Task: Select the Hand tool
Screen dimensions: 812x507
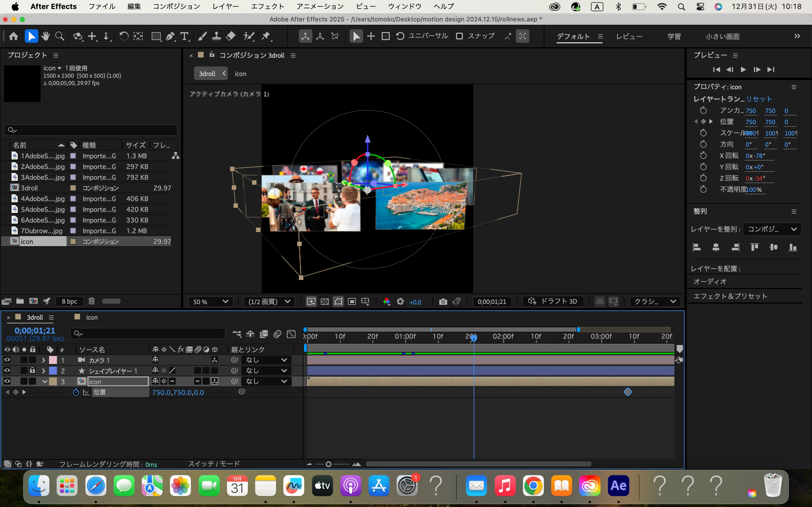Action: pos(46,36)
